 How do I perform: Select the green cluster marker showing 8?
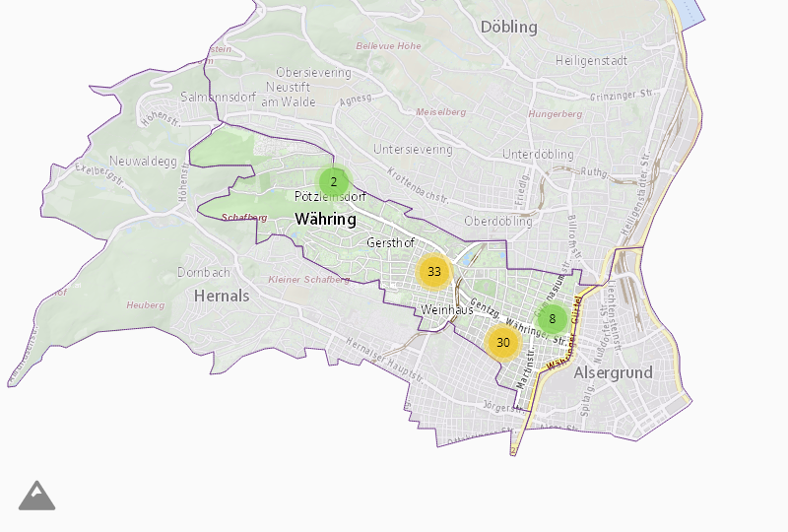pyautogui.click(x=553, y=319)
